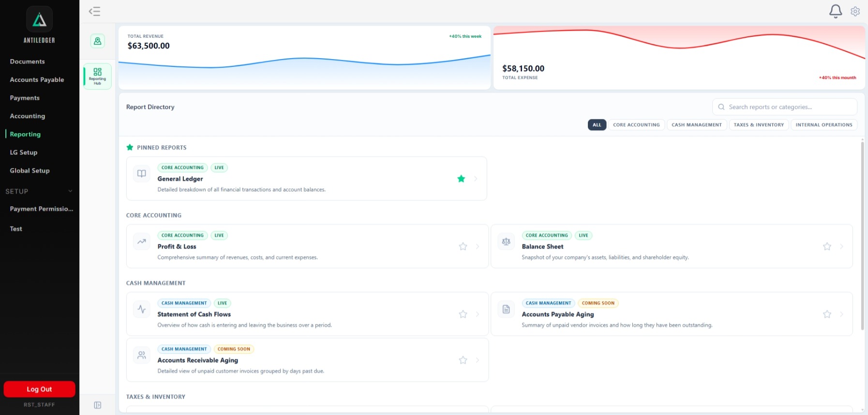Open the notifications bell

[x=836, y=11]
